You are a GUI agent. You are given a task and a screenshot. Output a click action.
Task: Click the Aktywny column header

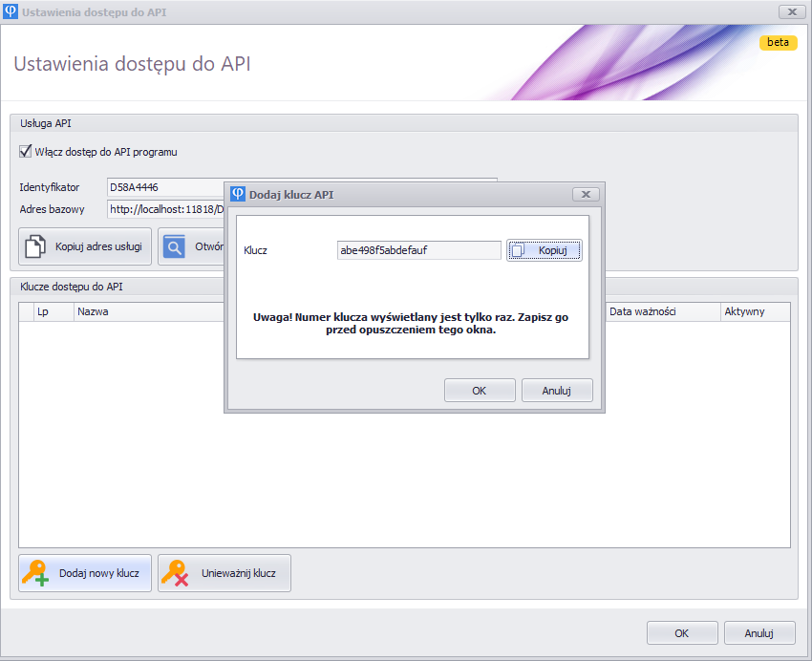pos(754,311)
